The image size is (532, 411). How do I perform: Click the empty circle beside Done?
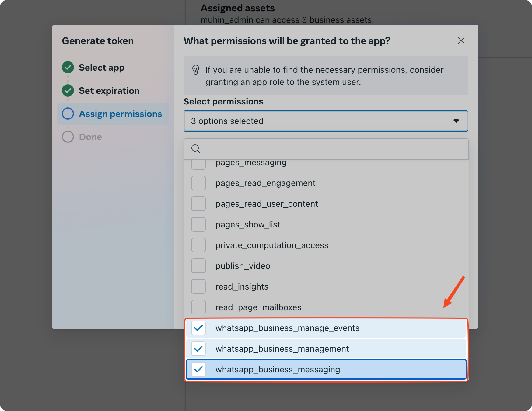tap(68, 137)
